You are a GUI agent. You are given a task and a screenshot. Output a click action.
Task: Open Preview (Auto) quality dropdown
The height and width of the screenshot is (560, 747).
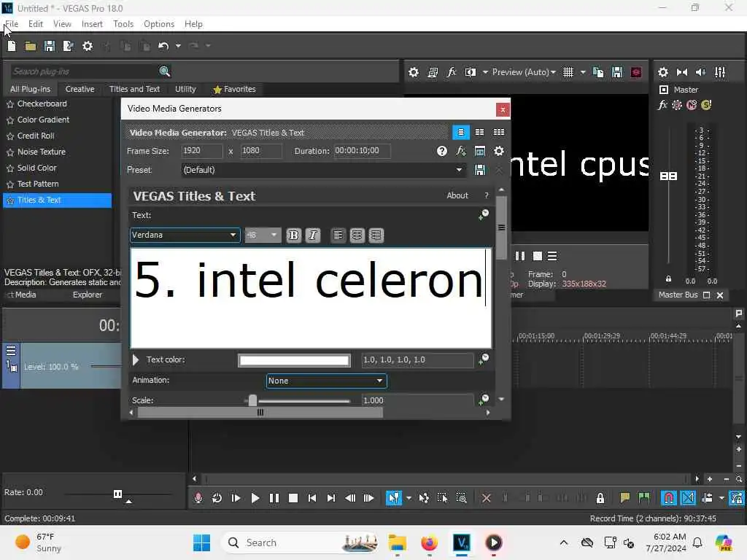pyautogui.click(x=524, y=72)
